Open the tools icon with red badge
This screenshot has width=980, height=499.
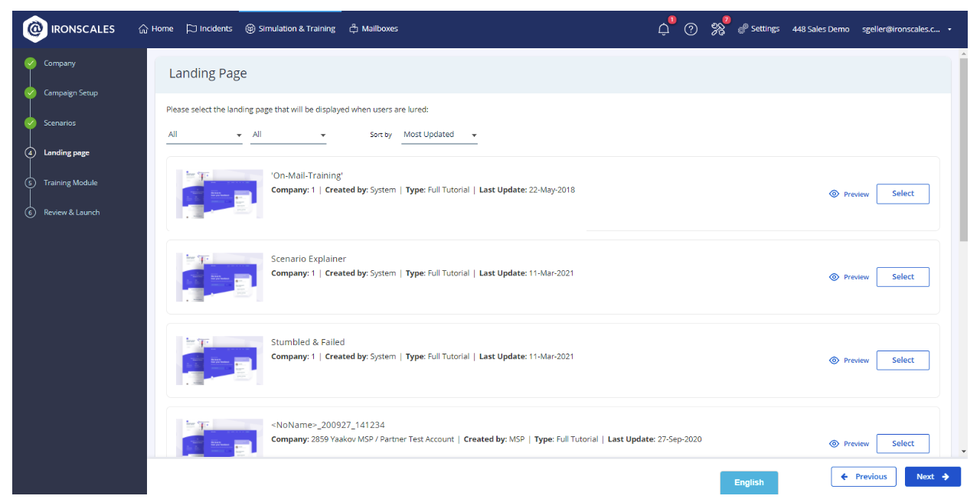coord(717,29)
